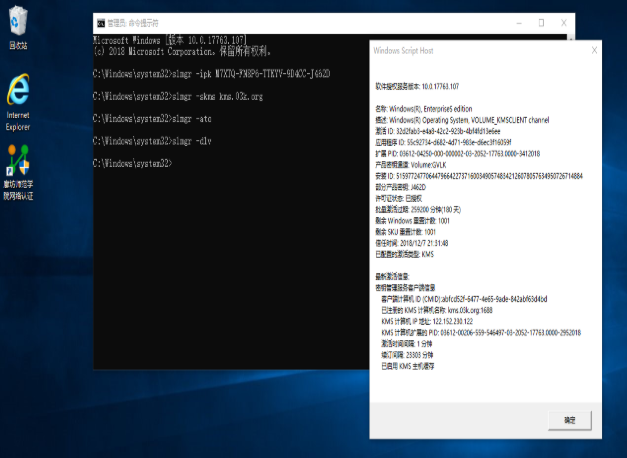Click the remaining Windows rearm count 1001 line
The width and height of the screenshot is (627, 458).
coord(412,221)
